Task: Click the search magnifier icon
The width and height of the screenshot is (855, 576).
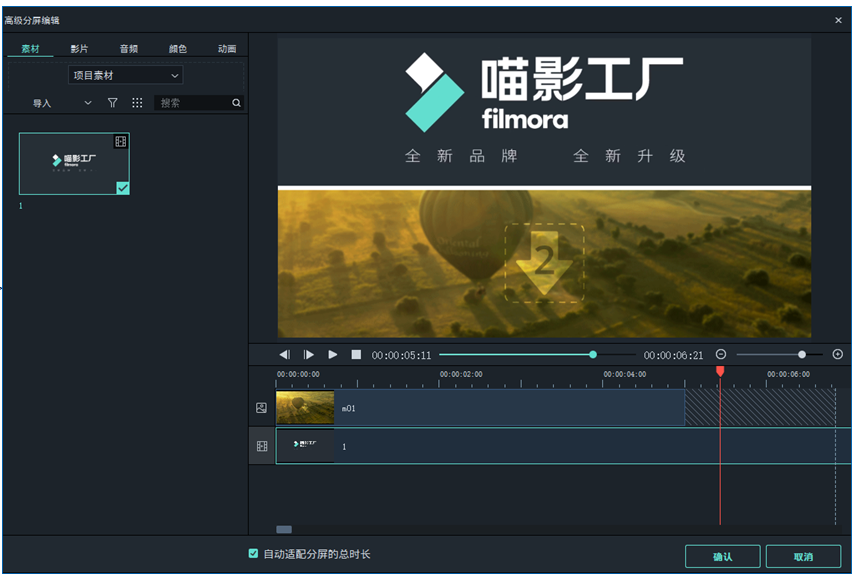Action: pyautogui.click(x=236, y=103)
